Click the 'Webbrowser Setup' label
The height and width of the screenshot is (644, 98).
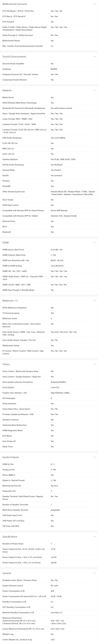coord(11,345)
